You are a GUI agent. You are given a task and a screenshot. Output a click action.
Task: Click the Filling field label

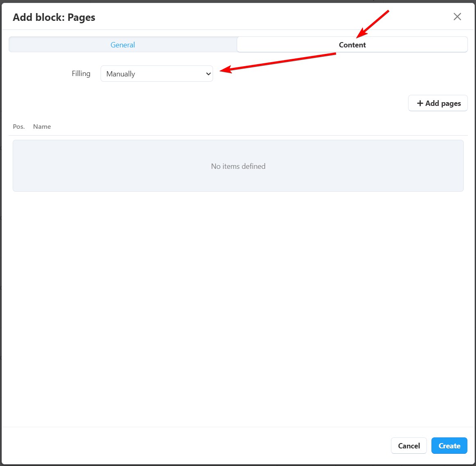pos(81,74)
